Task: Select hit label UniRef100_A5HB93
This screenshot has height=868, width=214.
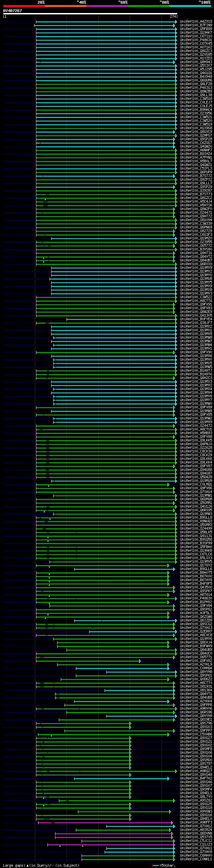Action: pyautogui.click(x=196, y=433)
